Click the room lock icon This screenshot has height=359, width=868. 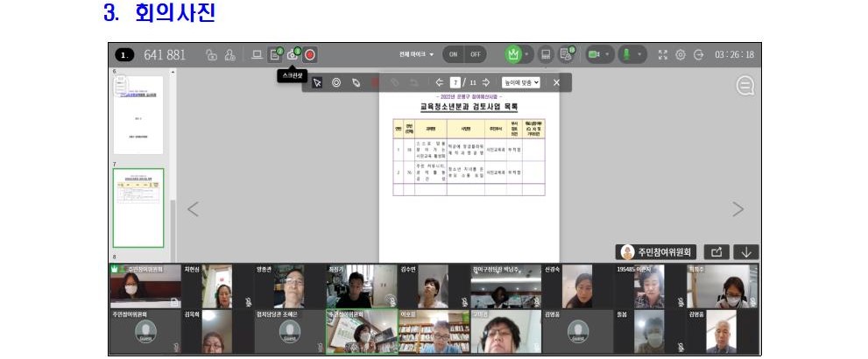(211, 55)
